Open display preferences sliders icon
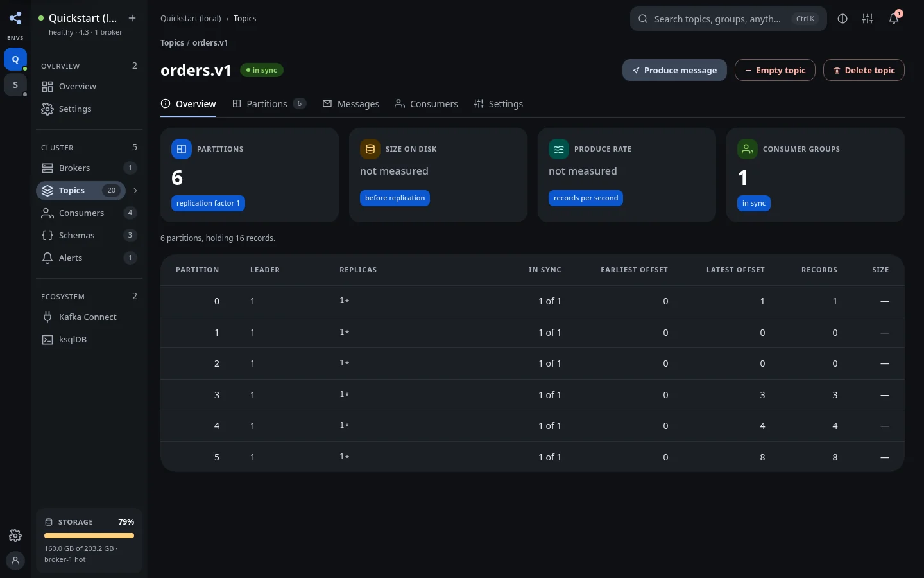 [868, 19]
